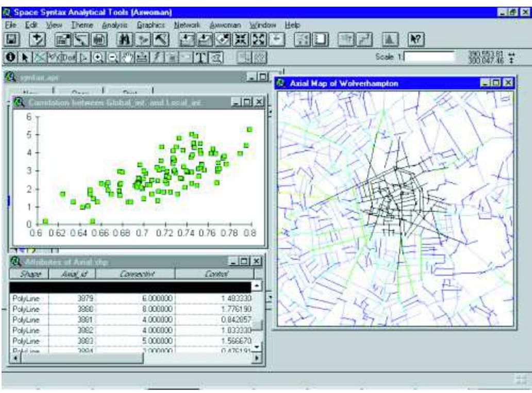The image size is (532, 393).
Task: Click the Zoom In inward-arrows button
Action: coord(241,40)
